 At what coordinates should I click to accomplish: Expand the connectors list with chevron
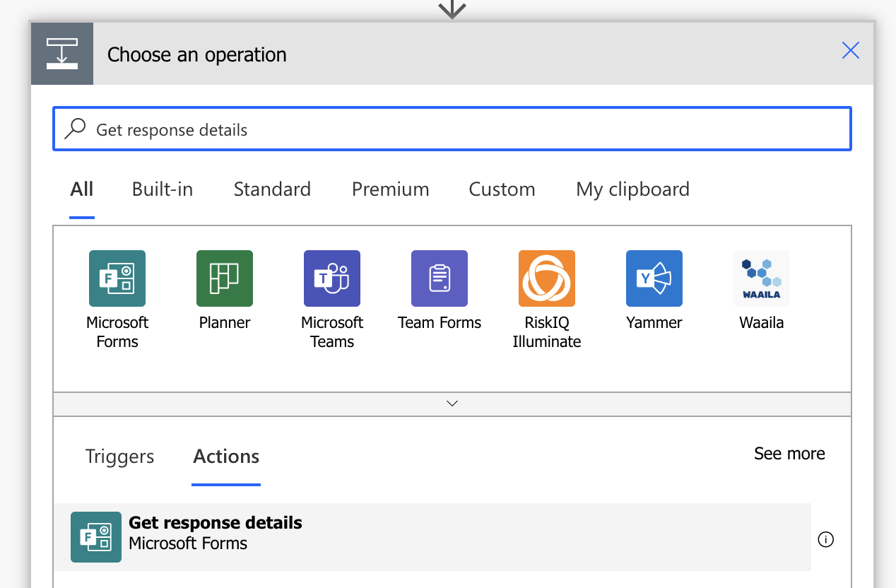click(x=452, y=404)
